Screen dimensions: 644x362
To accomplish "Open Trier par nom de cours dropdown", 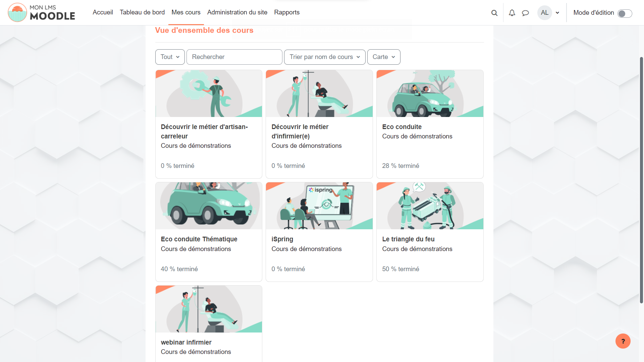I will 324,57.
